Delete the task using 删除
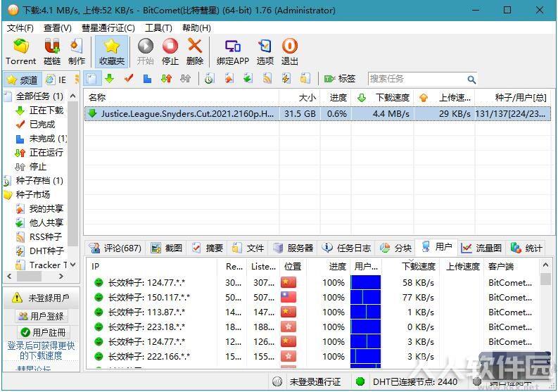558x392 pixels. [195, 52]
